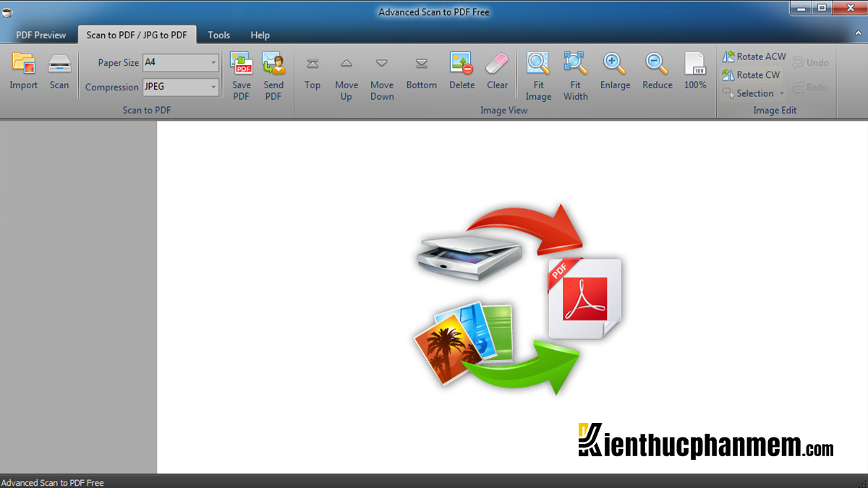
Task: Click the Move Up arrow icon
Action: pos(346,64)
